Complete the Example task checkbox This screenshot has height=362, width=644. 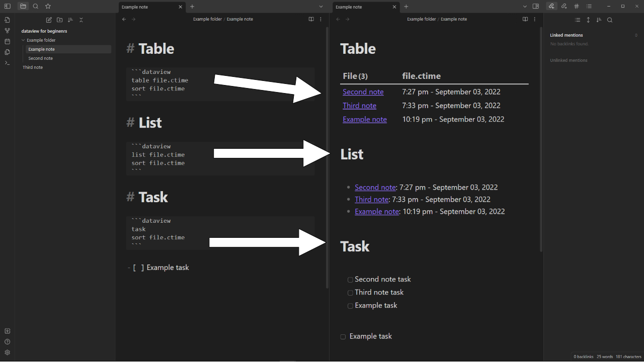[x=350, y=306]
